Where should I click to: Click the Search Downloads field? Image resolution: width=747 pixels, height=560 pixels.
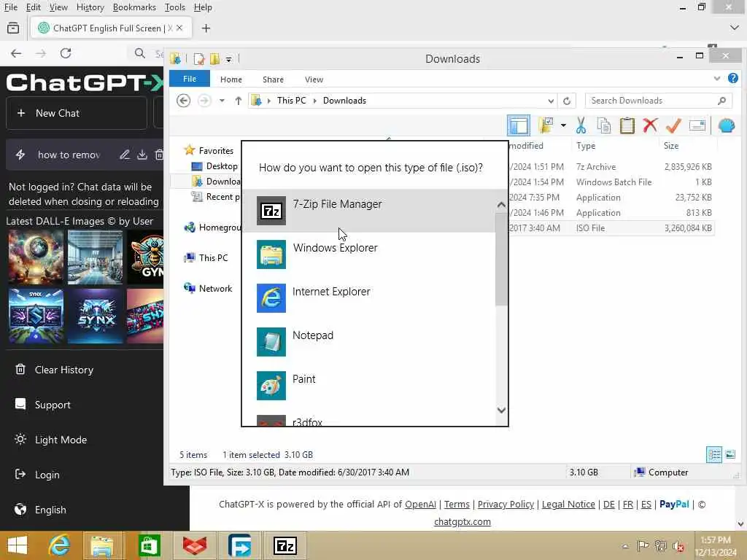pos(657,101)
